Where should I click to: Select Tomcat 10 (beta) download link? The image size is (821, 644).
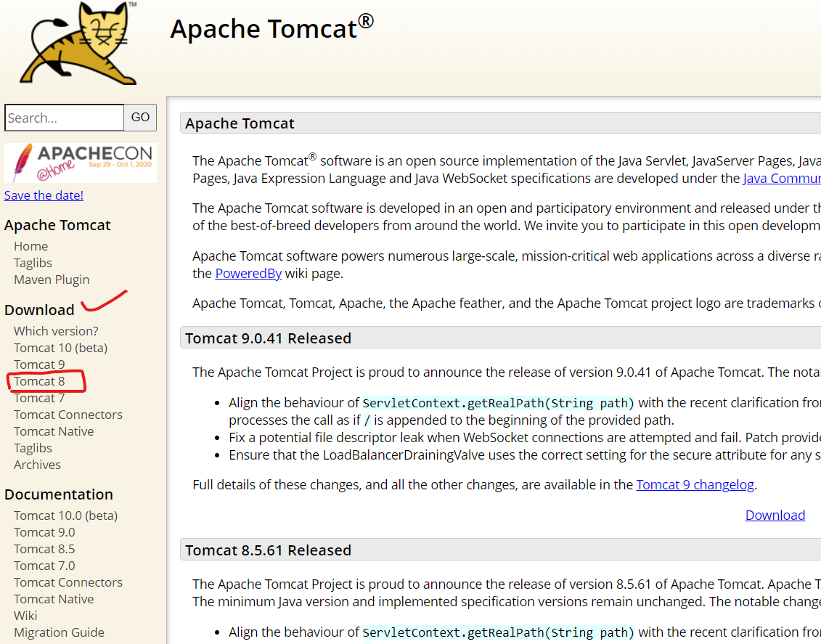coord(61,348)
